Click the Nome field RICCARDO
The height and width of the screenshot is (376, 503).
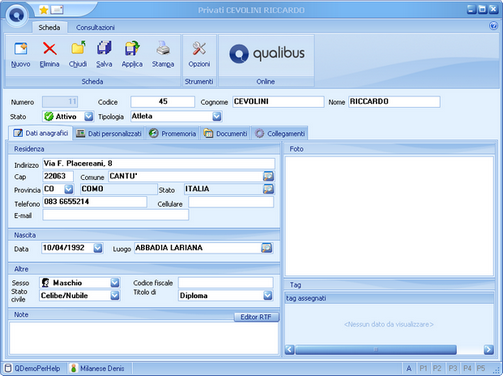[394, 102]
